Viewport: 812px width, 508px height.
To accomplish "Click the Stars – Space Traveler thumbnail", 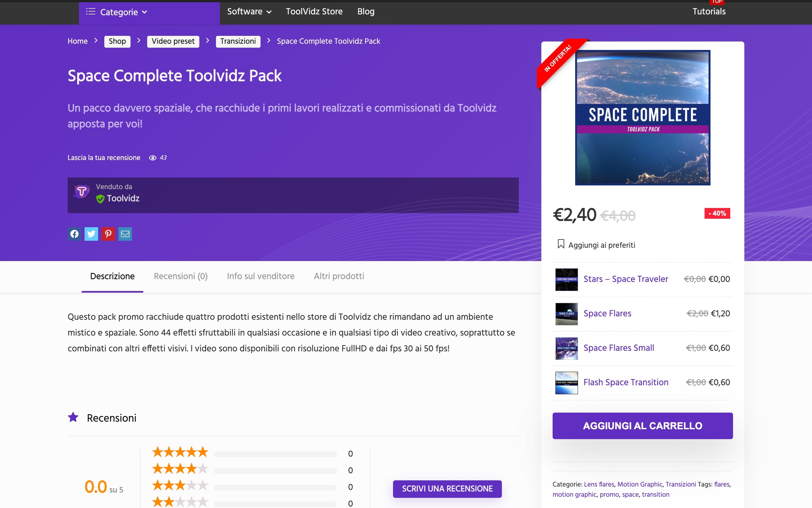I will pyautogui.click(x=566, y=279).
